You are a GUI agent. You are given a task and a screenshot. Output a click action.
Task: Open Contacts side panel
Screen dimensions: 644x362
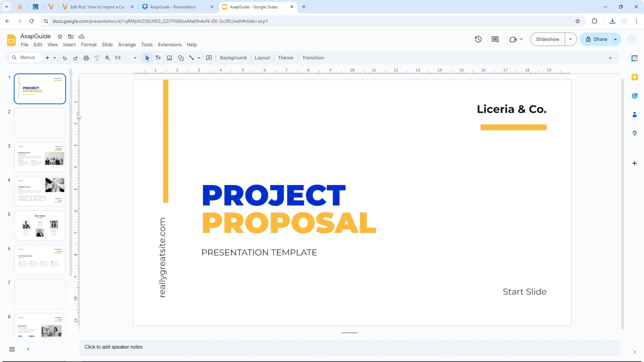click(635, 115)
